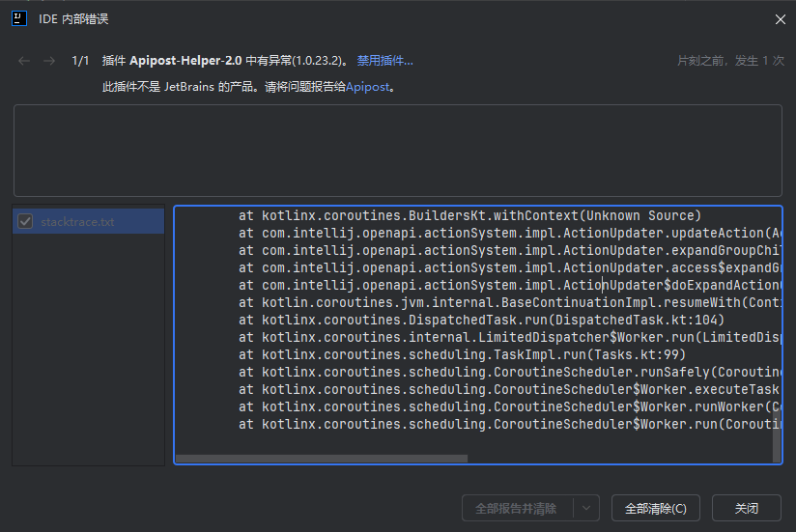Click the horizontal scrollbar in stack trace
The height and width of the screenshot is (532, 796).
[x=322, y=459]
